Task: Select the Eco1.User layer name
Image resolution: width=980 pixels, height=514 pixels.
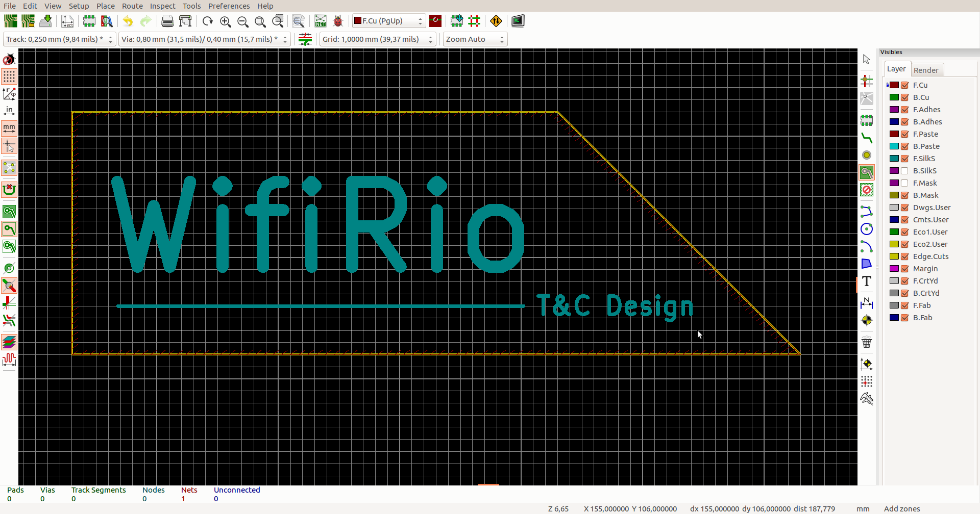Action: pos(930,232)
